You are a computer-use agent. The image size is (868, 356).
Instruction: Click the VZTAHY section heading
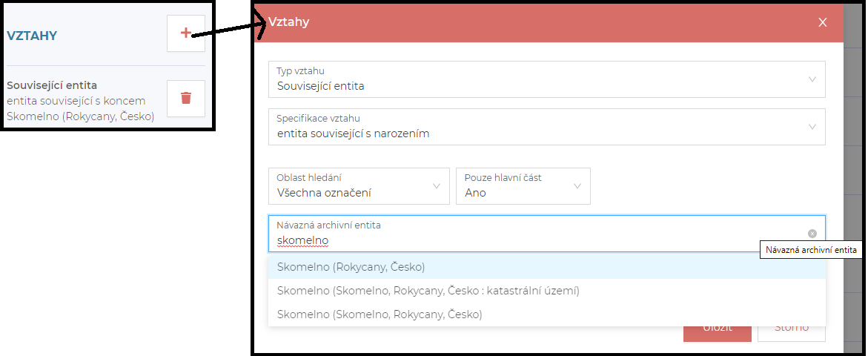click(x=32, y=36)
